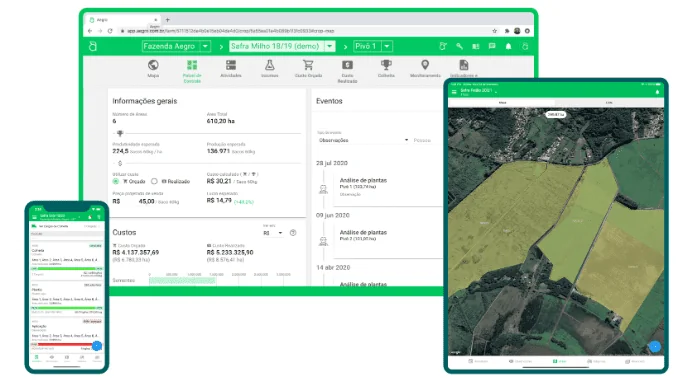This screenshot has width=676, height=384.
Task: Open the hamburger menu on the phone
Action: pos(34,217)
